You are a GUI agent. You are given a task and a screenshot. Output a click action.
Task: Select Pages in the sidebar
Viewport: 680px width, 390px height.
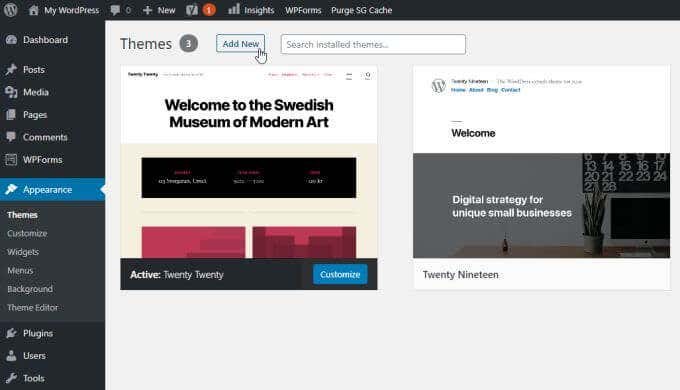pos(35,115)
